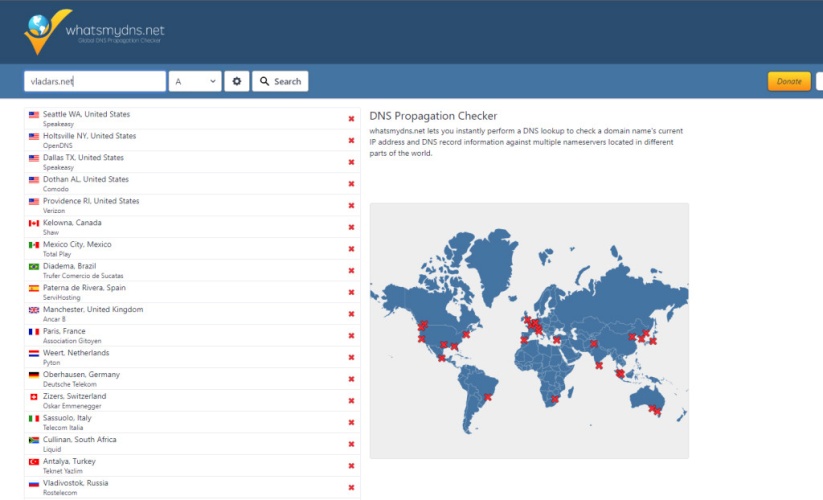Click the Brazil flag beside Diadema

tap(34, 266)
